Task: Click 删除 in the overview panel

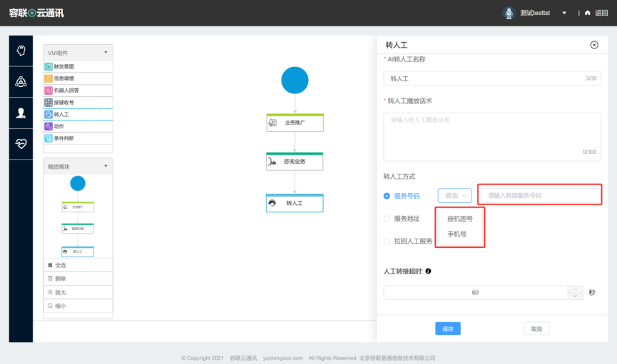Action: tap(78, 279)
